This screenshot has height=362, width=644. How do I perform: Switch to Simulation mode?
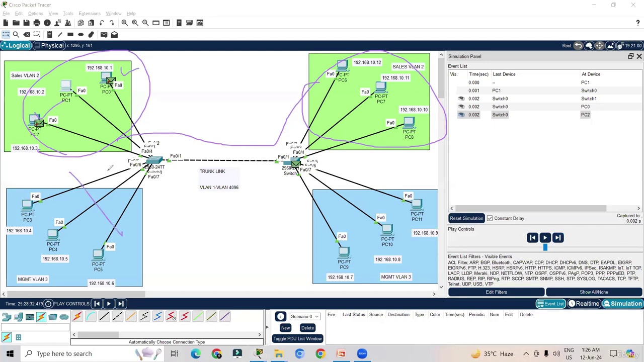[622, 304]
